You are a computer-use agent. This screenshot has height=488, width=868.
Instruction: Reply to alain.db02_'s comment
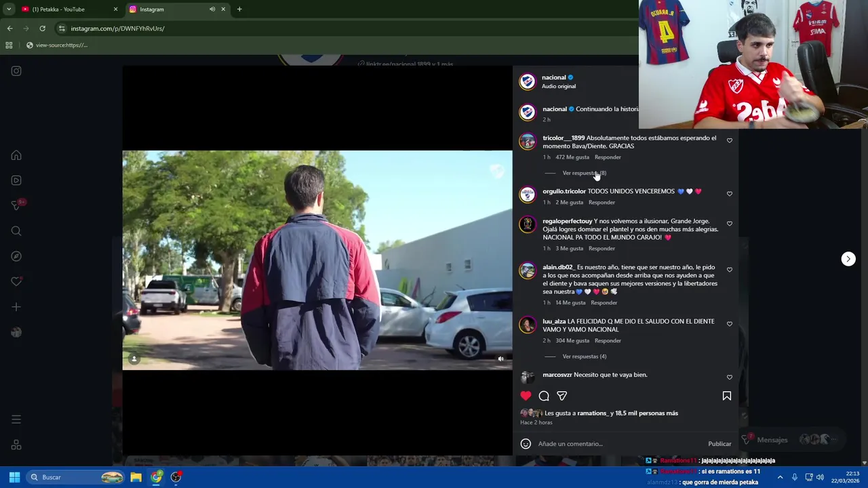[604, 303]
